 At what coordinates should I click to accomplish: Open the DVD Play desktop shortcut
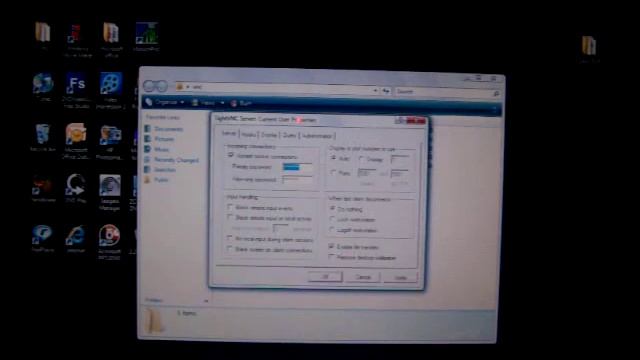[x=76, y=185]
